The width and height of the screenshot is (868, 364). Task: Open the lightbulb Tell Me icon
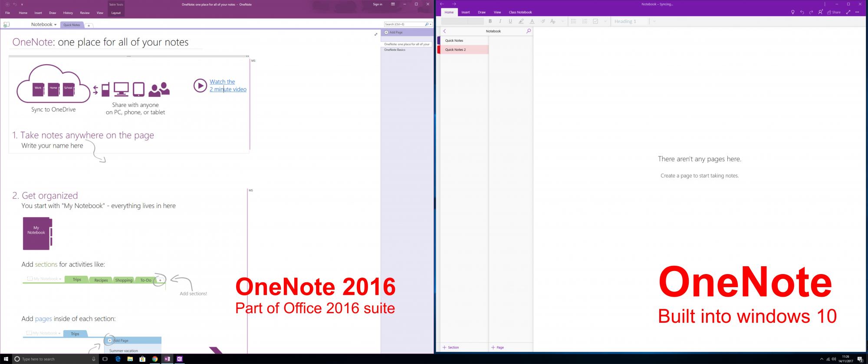point(793,12)
